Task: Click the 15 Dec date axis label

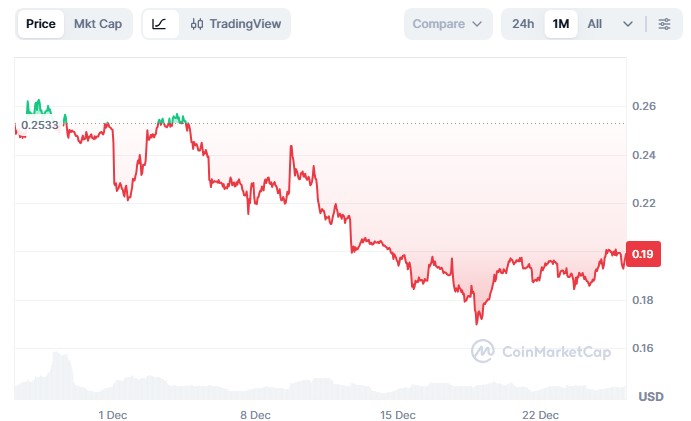Action: pos(398,415)
